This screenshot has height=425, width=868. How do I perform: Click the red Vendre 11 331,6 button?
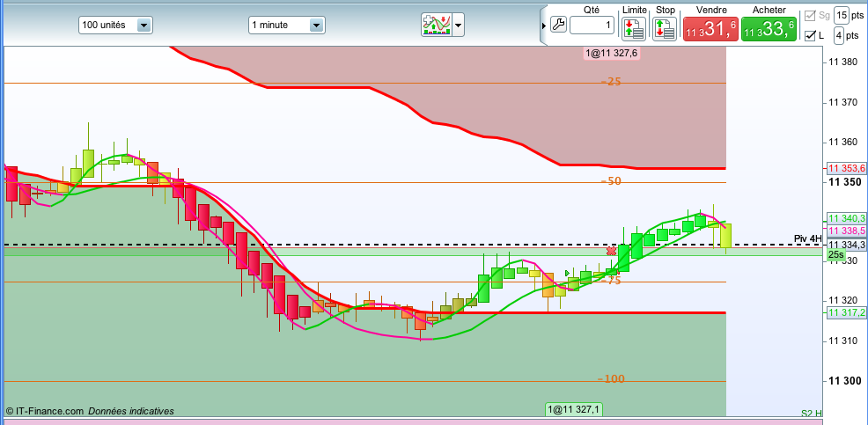click(710, 29)
